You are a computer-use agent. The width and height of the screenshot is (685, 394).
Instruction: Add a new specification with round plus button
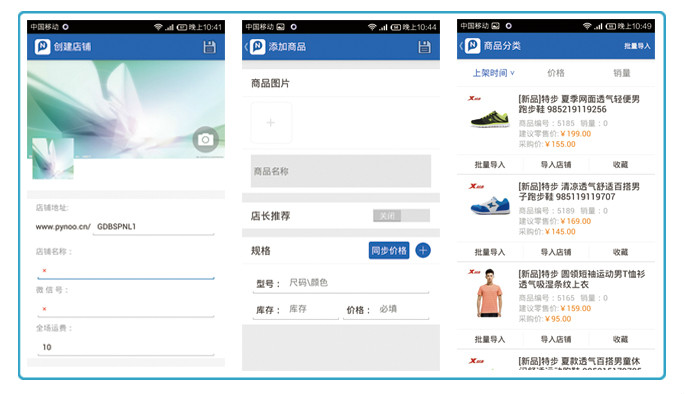(422, 250)
